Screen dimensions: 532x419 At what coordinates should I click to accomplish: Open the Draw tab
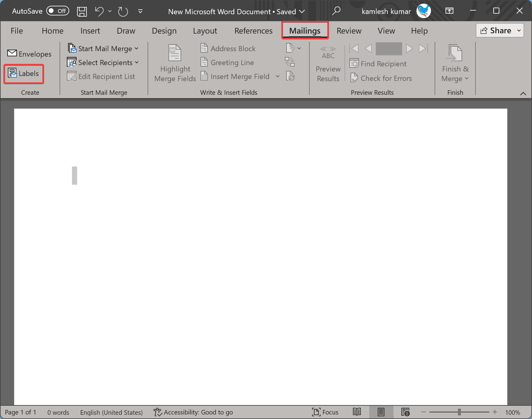click(126, 31)
